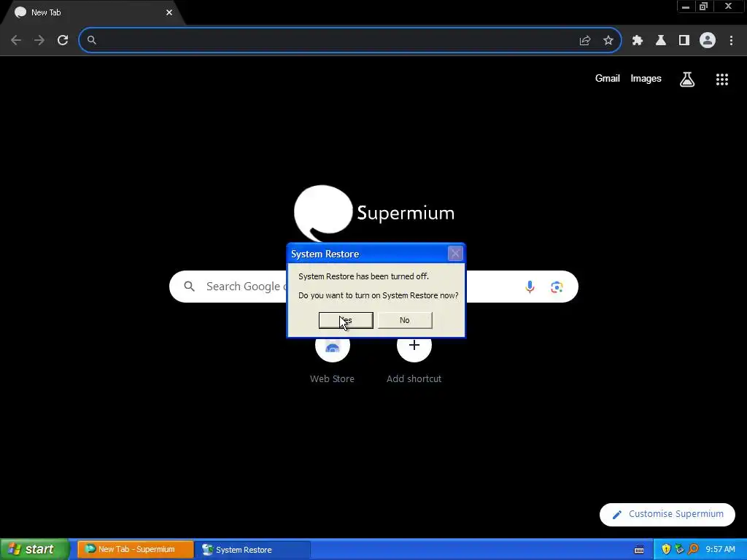Close the New Tab tab
The width and height of the screenshot is (747, 560).
[x=169, y=13]
